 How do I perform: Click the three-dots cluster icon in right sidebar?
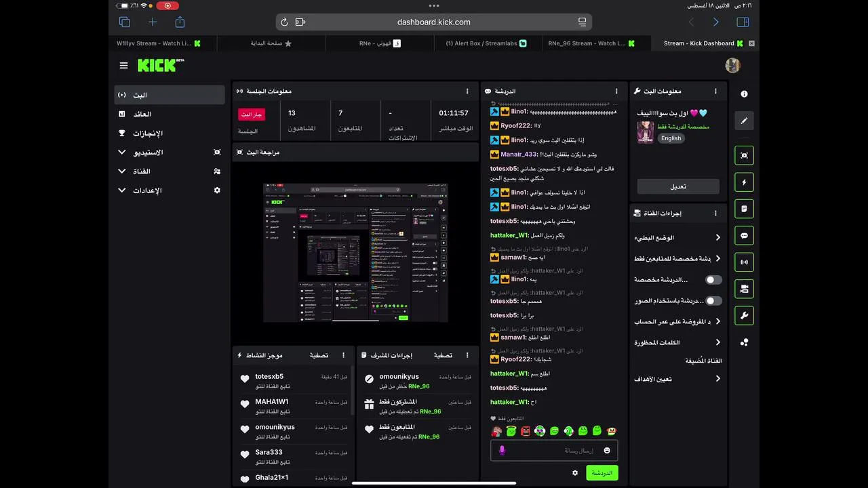click(744, 342)
